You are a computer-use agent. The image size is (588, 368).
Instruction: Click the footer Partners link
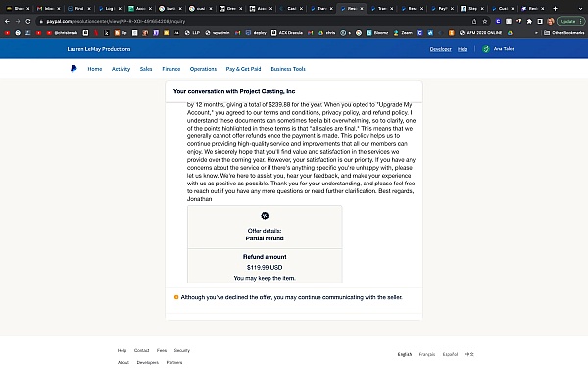coord(174,362)
